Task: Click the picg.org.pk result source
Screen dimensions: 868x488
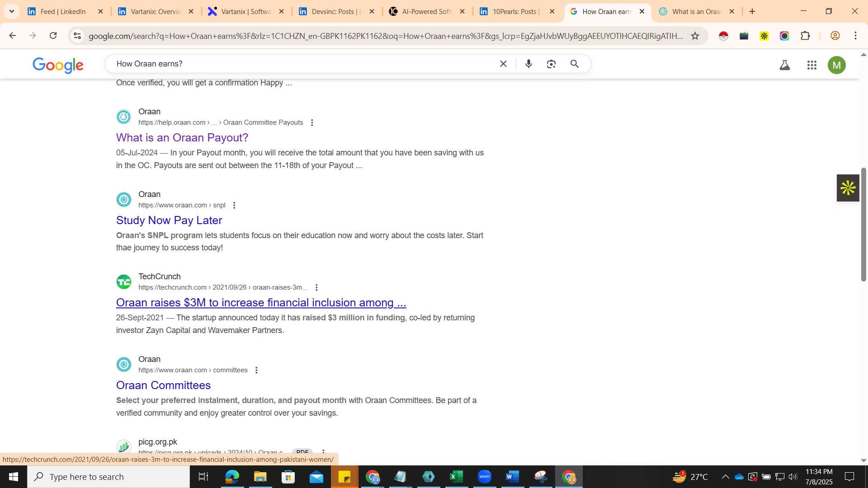Action: tap(158, 442)
